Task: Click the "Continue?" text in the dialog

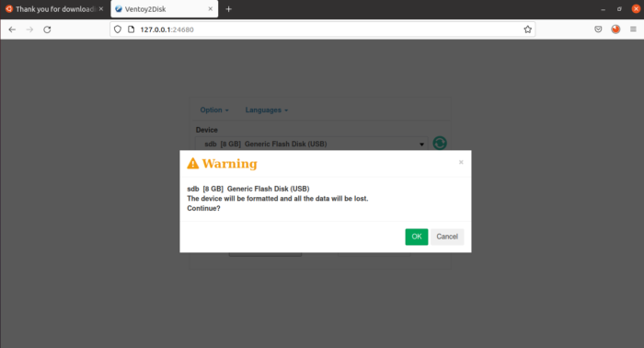Action: (203, 208)
